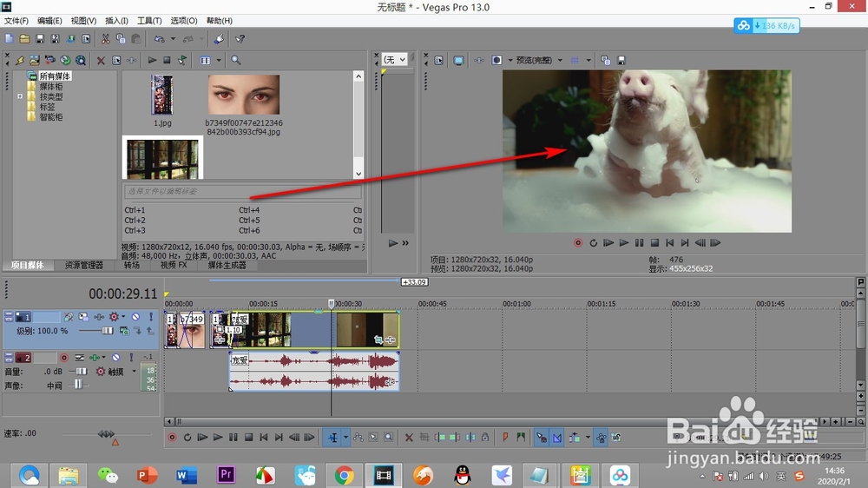This screenshot has width=868, height=488.
Task: Open the media Views dropdown arrow
Action: tap(219, 60)
